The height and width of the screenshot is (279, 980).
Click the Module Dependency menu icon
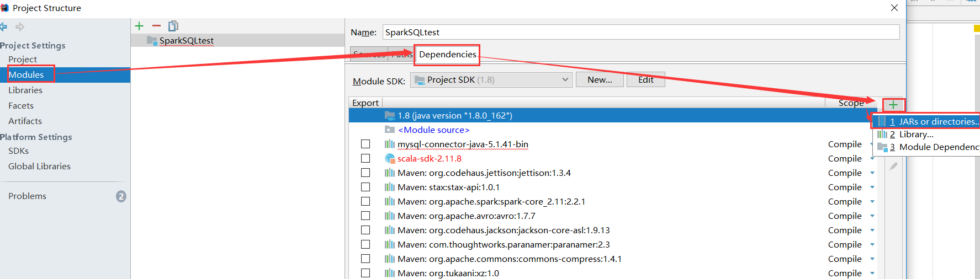882,147
